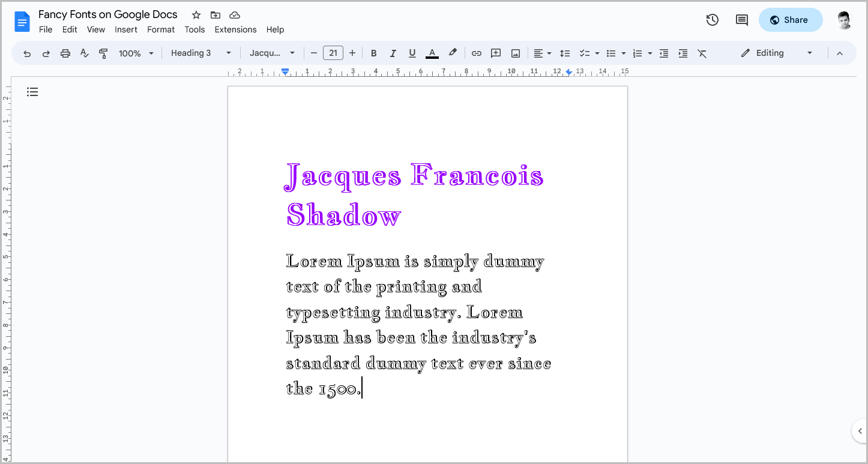Open the text color picker
This screenshot has height=464, width=868.
432,53
